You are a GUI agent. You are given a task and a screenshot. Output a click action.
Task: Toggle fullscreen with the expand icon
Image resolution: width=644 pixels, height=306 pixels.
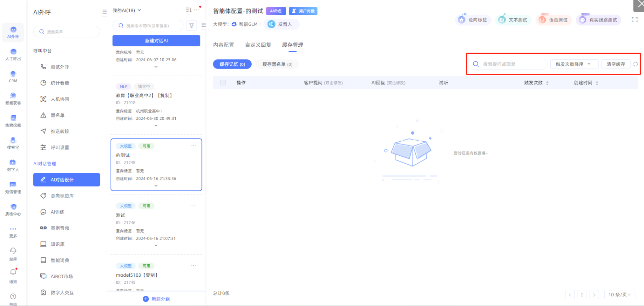[634, 20]
